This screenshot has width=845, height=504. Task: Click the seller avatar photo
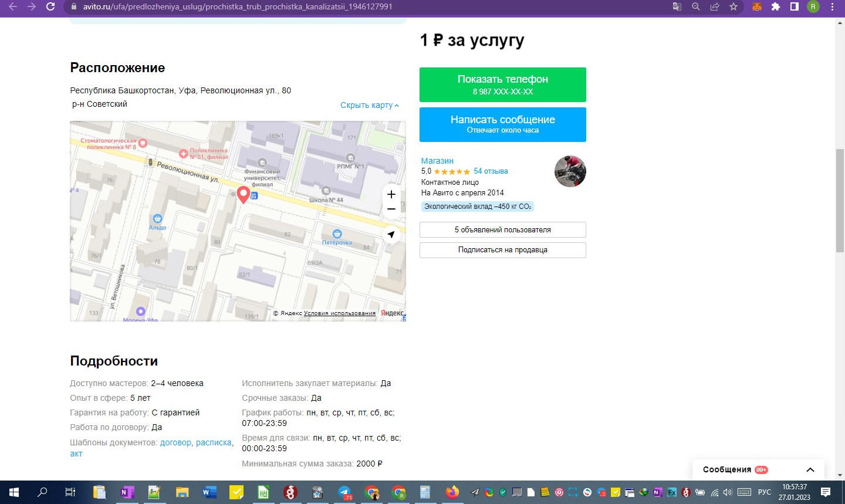[x=570, y=171]
